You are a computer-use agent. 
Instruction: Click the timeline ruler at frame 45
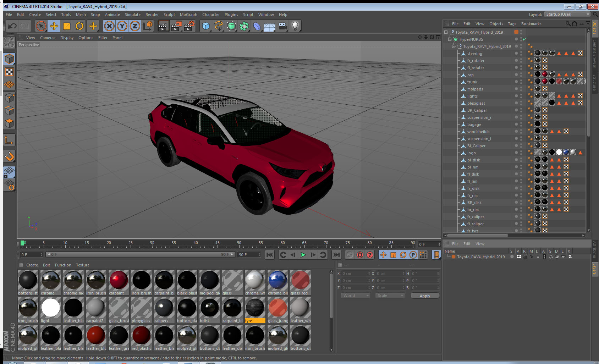(217, 244)
